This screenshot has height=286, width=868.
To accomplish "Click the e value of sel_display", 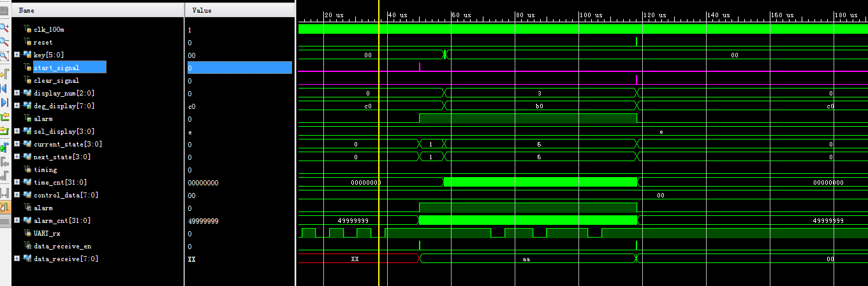I will point(189,132).
